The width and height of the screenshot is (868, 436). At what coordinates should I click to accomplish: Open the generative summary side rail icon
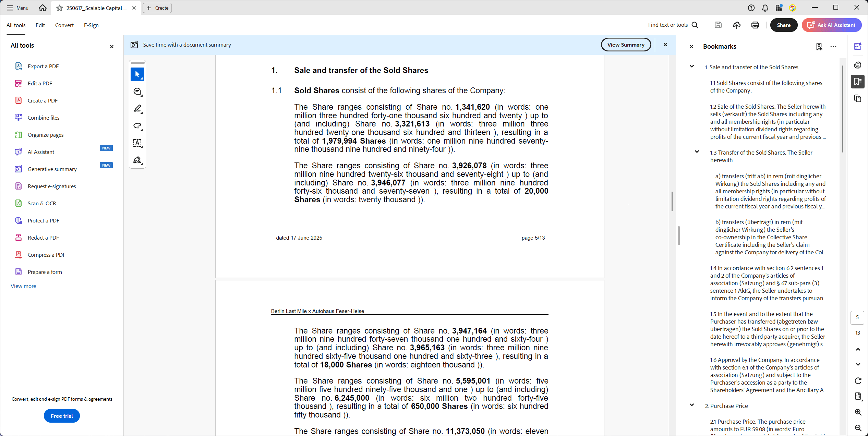click(x=858, y=46)
